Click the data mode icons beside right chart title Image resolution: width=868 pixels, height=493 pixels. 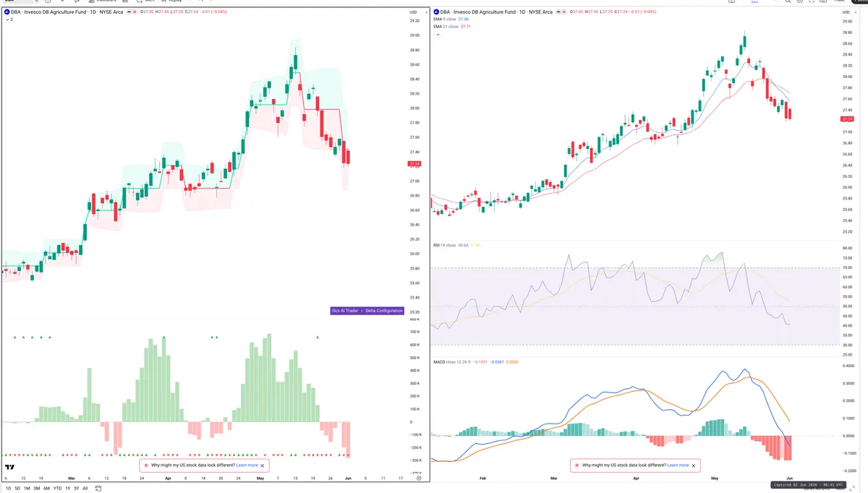coord(562,12)
